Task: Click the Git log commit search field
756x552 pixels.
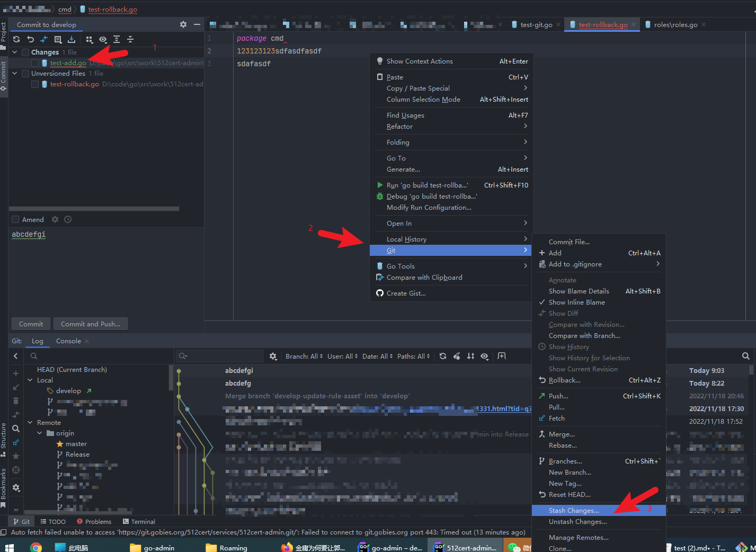Action: tap(220, 356)
